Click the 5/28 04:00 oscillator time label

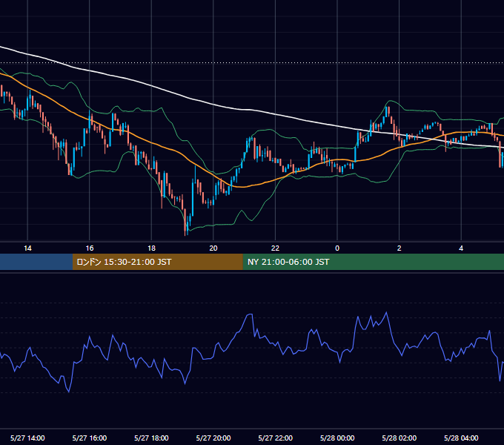point(461,438)
